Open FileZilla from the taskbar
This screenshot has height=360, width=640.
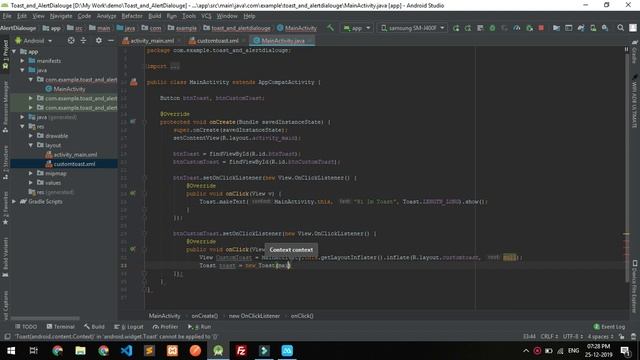(241, 351)
